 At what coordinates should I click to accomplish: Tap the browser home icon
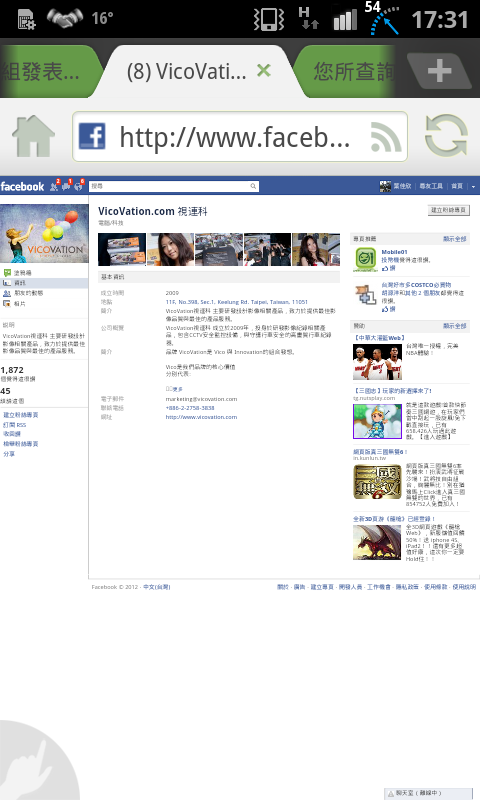pyautogui.click(x=33, y=136)
